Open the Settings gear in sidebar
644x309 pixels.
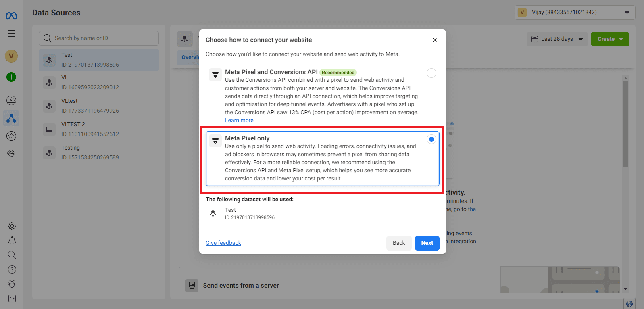tap(12, 226)
